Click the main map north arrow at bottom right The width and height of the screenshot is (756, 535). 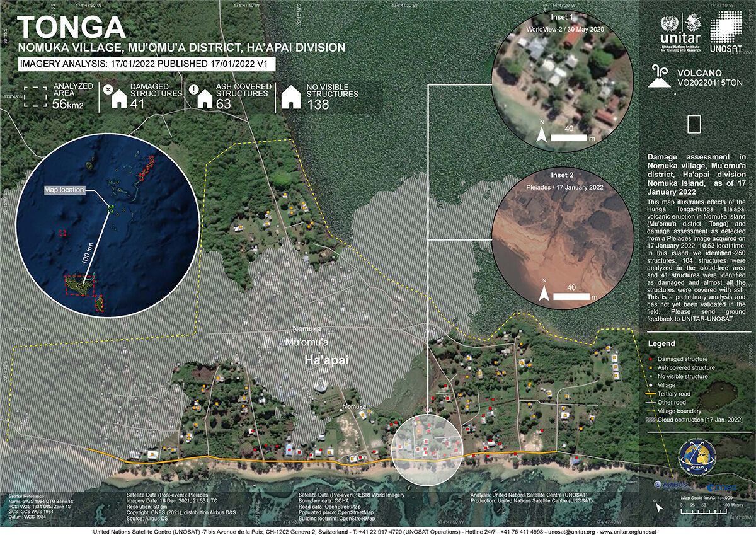pyautogui.click(x=659, y=507)
